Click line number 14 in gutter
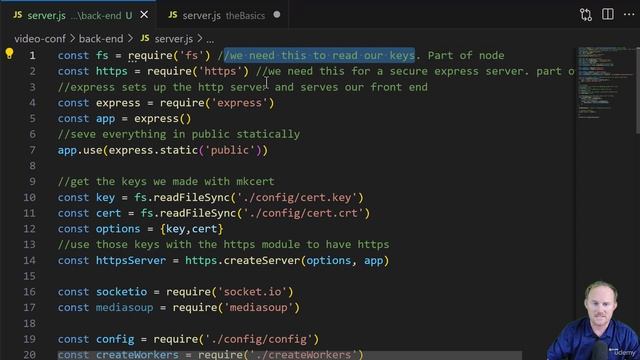The width and height of the screenshot is (640, 360). coord(29,260)
